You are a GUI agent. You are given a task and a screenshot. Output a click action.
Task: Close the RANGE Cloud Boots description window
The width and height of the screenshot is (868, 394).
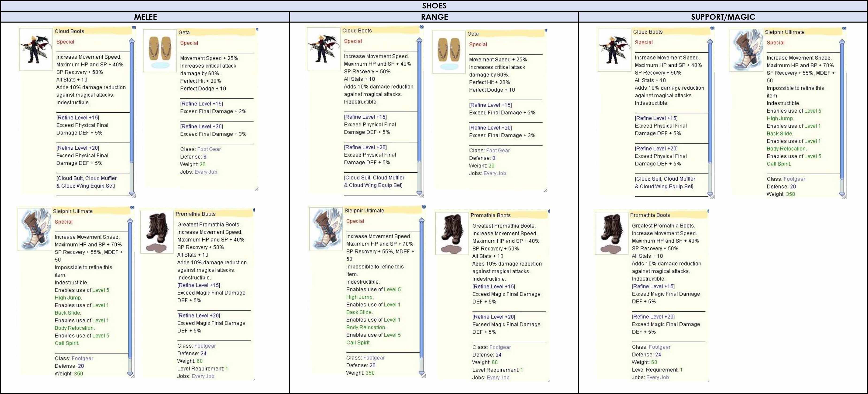(x=422, y=27)
